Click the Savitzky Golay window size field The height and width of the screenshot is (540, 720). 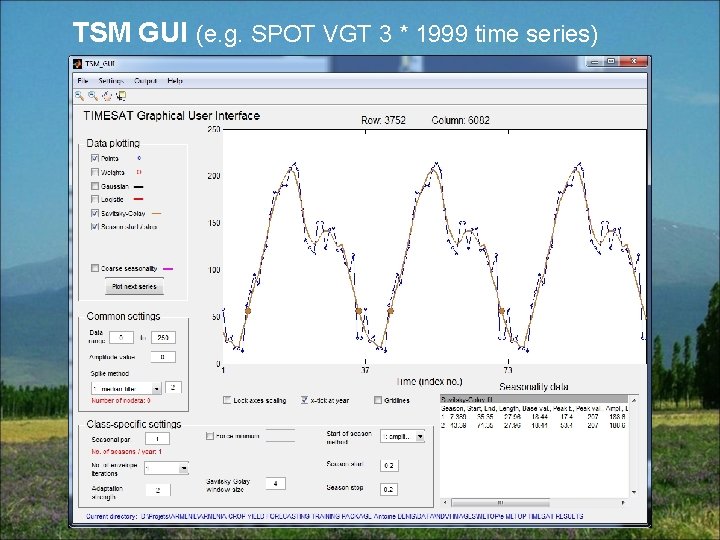click(276, 483)
